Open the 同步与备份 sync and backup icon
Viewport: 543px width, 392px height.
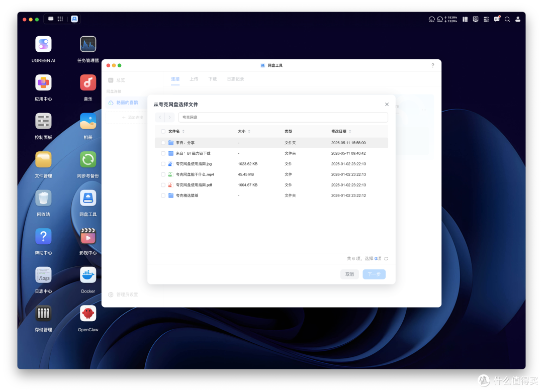pos(88,160)
